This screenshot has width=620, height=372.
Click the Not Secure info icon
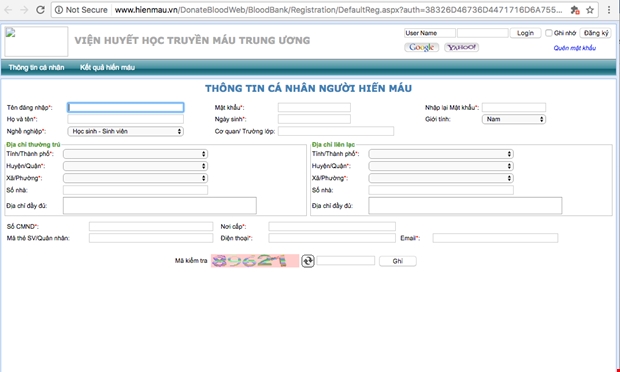click(59, 10)
